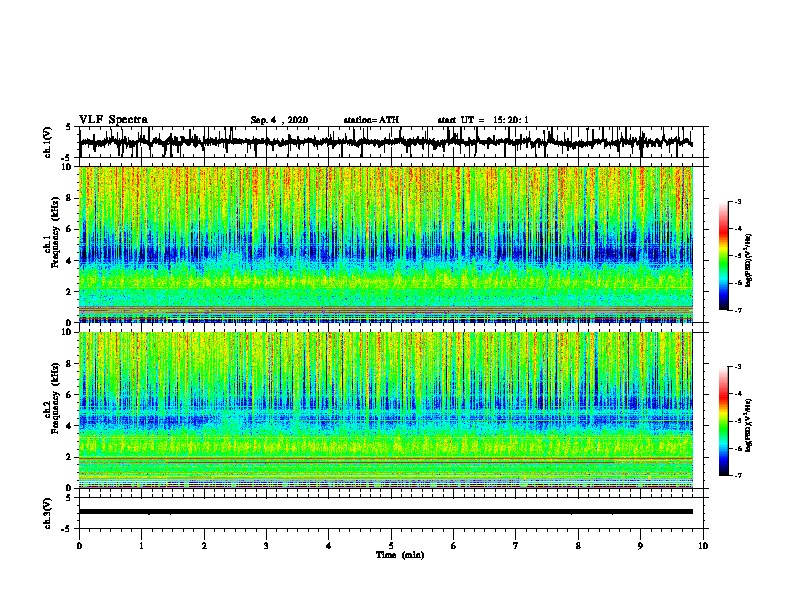This screenshot has width=792, height=612.
Task: Click the ch.1 "Frequency (kHz)" axis label
Action: click(x=55, y=233)
